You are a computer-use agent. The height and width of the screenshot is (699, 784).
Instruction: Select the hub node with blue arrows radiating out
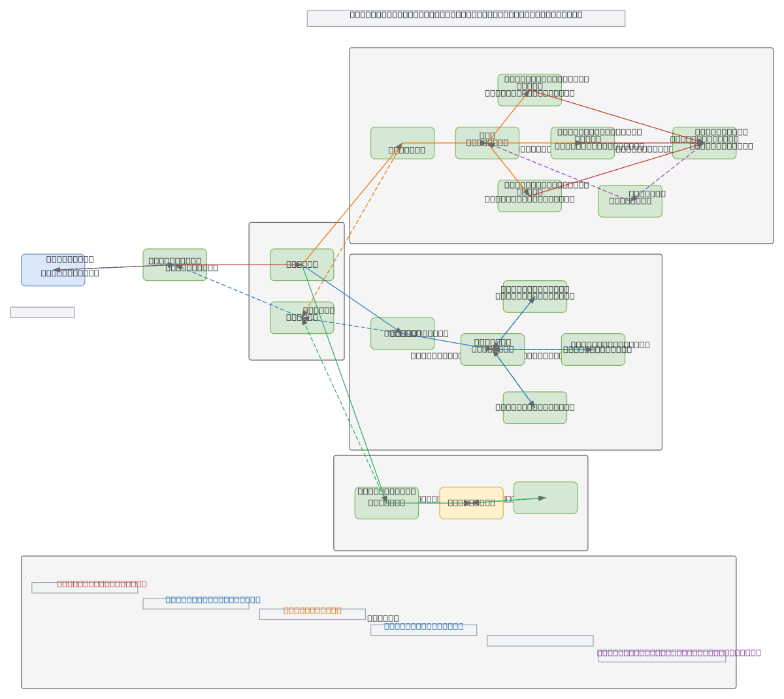[x=493, y=349]
